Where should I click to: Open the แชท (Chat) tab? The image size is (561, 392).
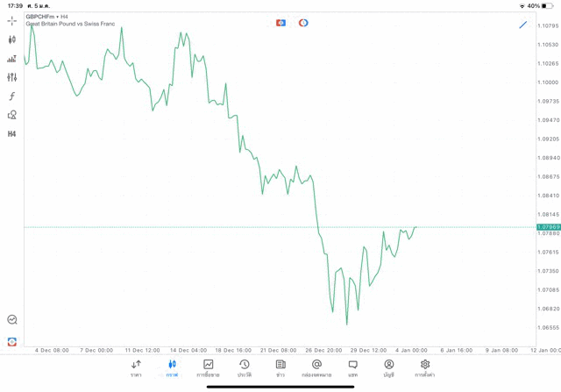(x=352, y=368)
